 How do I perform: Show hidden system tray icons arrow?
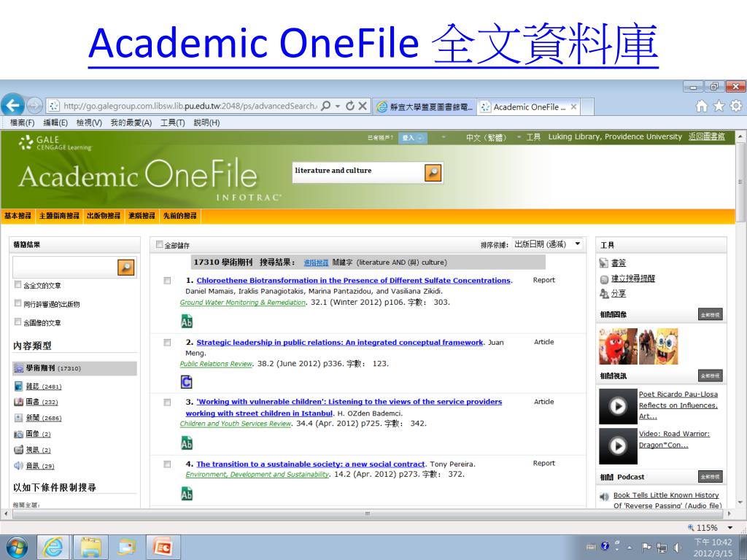tap(630, 548)
